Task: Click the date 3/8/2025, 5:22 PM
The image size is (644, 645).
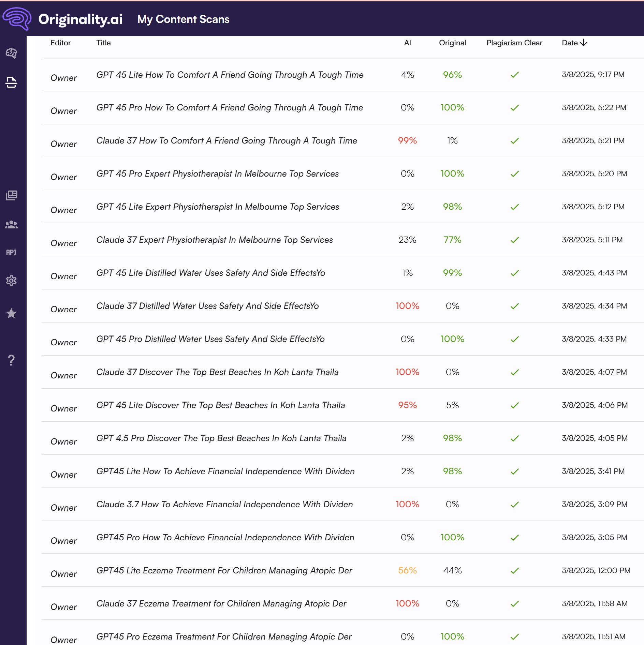Action: tap(594, 107)
